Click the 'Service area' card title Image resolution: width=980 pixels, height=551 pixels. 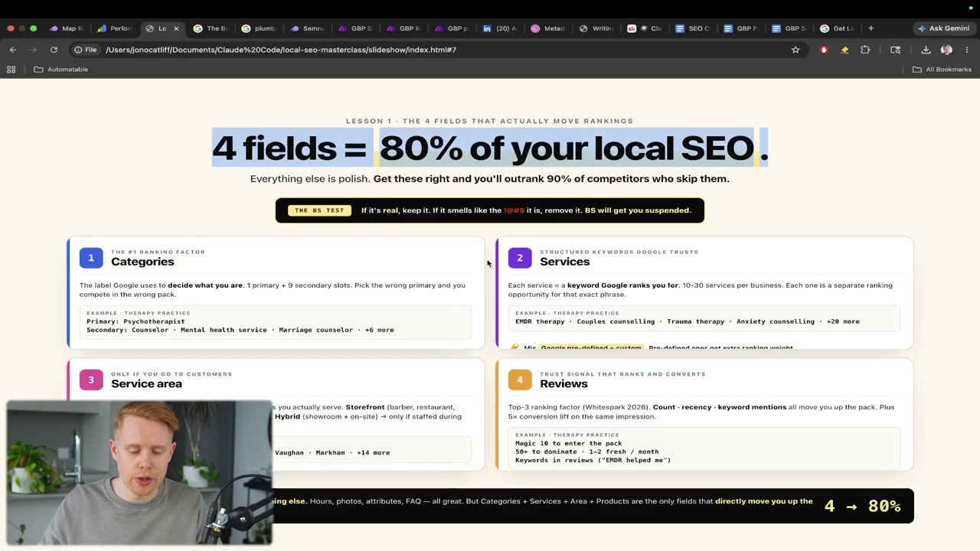click(146, 384)
